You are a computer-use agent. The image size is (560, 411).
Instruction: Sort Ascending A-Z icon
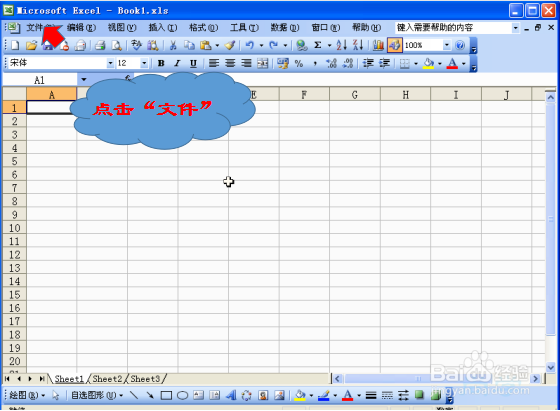[341, 45]
